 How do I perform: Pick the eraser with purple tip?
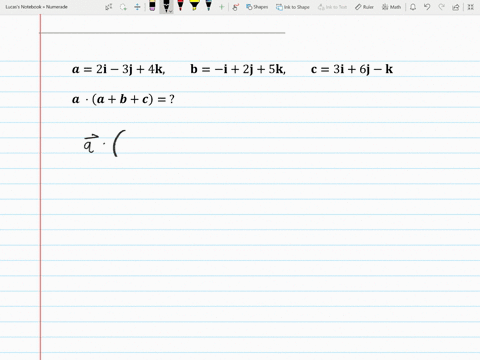coord(152,6)
